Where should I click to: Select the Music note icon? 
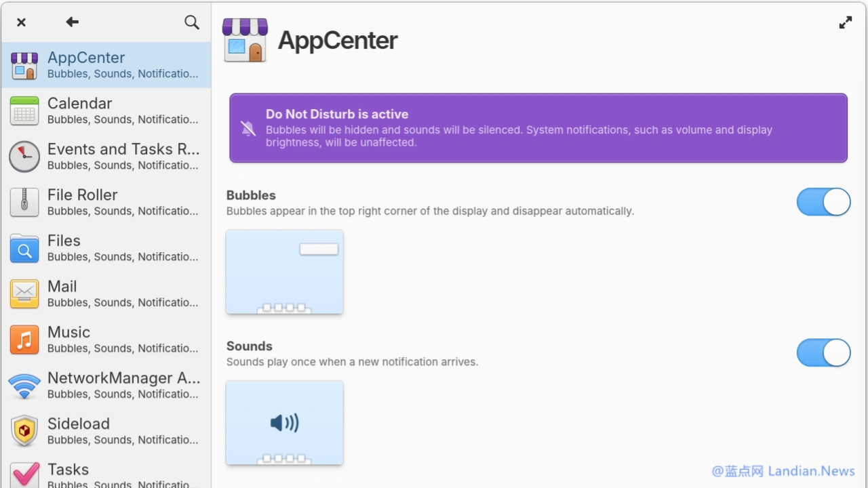(x=24, y=340)
